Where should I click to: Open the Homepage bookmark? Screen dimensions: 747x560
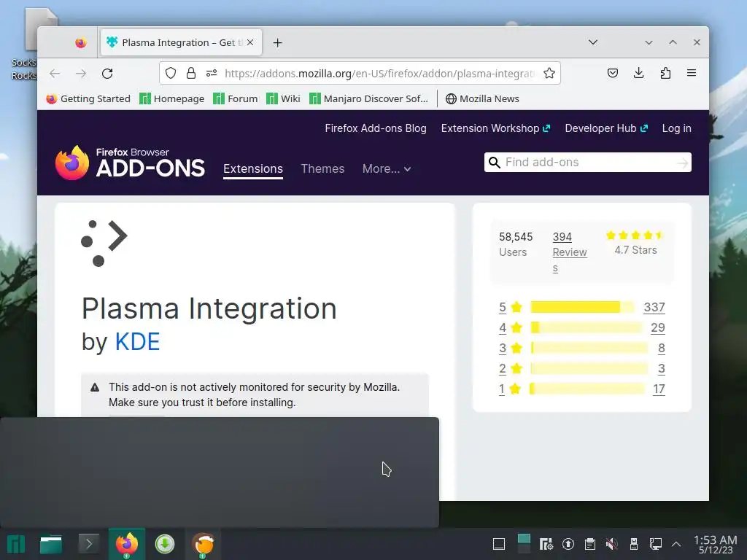coord(172,98)
